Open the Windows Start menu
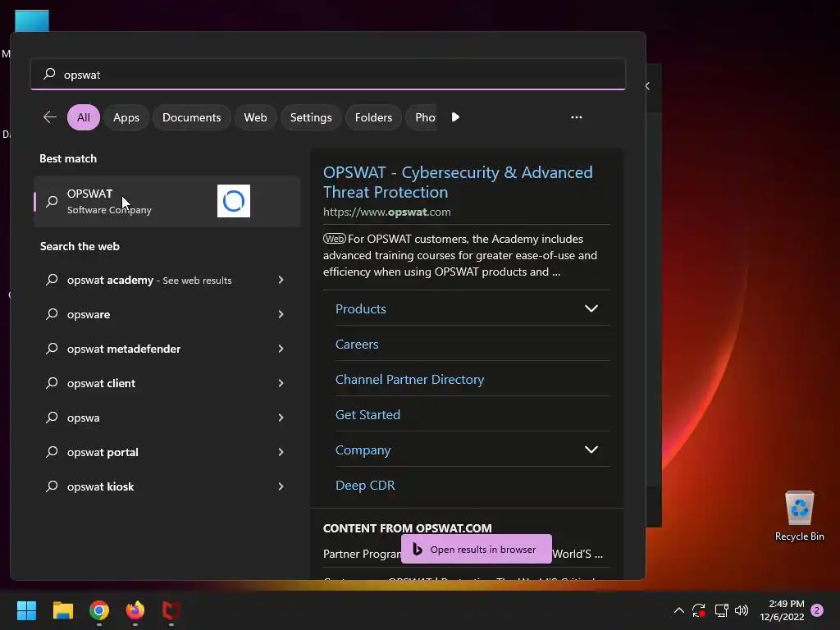 (x=26, y=610)
